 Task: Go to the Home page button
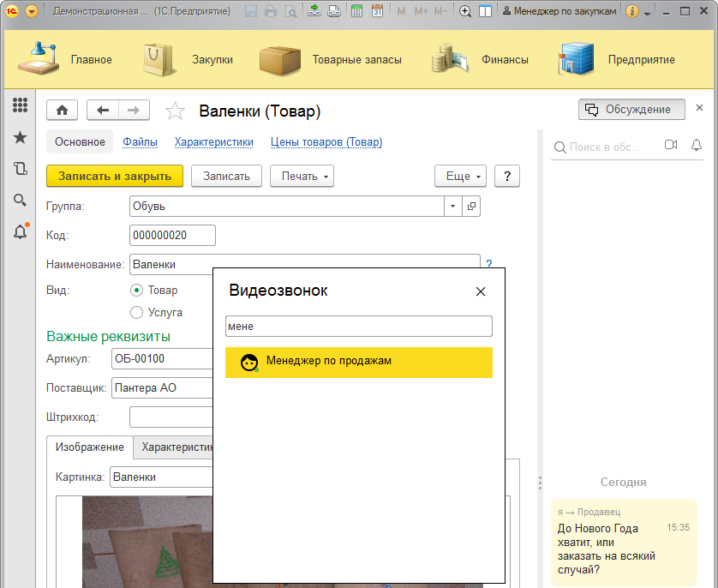[63, 110]
